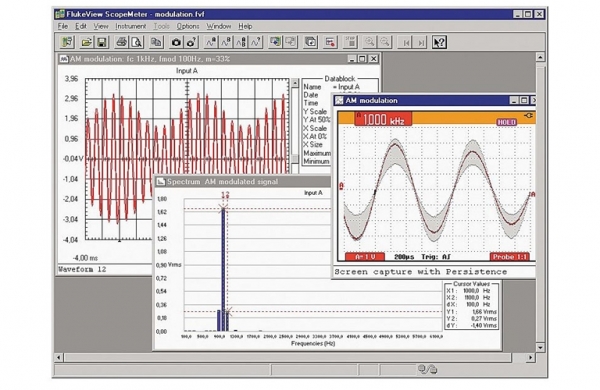
Task: Click the main window scroll-down arrow
Action: pyautogui.click(x=540, y=348)
